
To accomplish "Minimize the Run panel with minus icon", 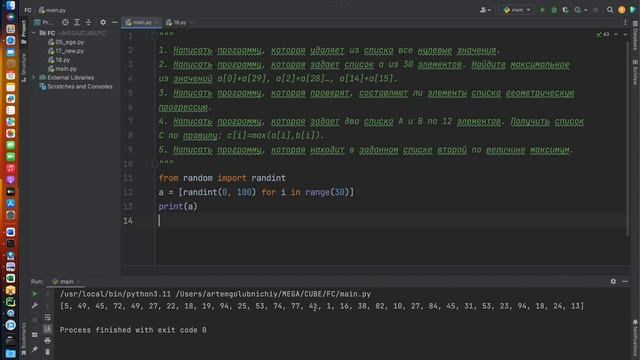I will [x=625, y=281].
